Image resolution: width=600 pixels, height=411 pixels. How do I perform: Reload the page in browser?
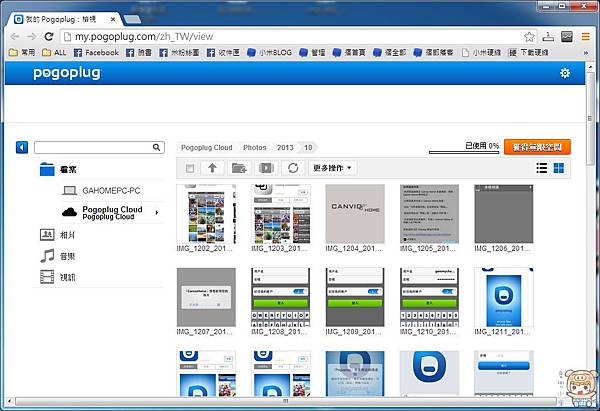pos(49,37)
